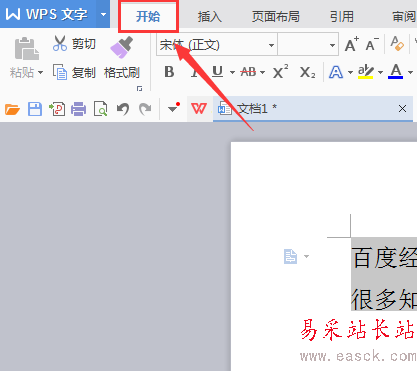Switch to the 页面布局 tab
This screenshot has height=371, width=417.
276,16
